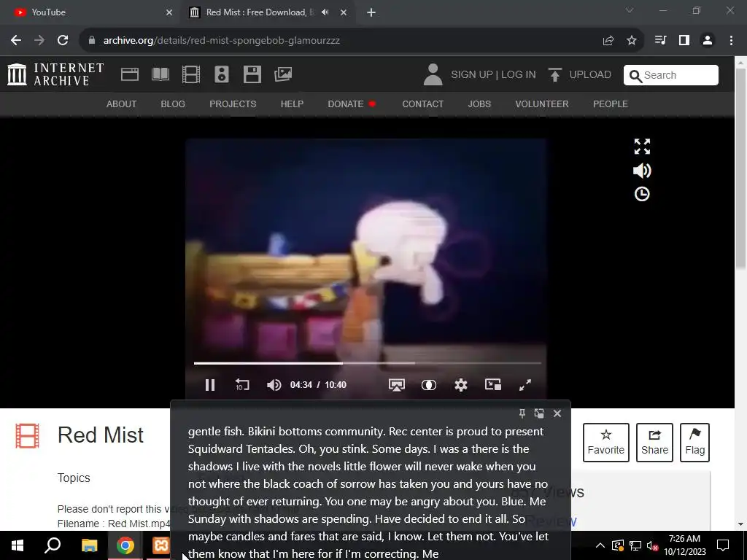This screenshot has height=560, width=747.
Task: Open HELP menu item
Action: (x=292, y=104)
